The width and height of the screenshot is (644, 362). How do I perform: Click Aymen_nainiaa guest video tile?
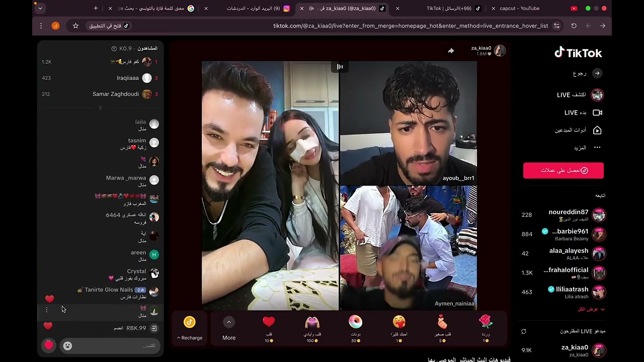[x=409, y=248]
